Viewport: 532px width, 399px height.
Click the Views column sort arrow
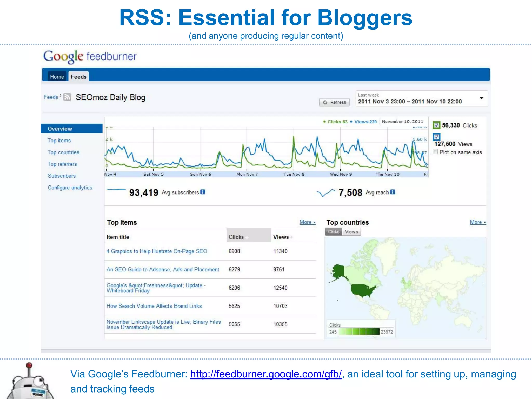pyautogui.click(x=292, y=237)
